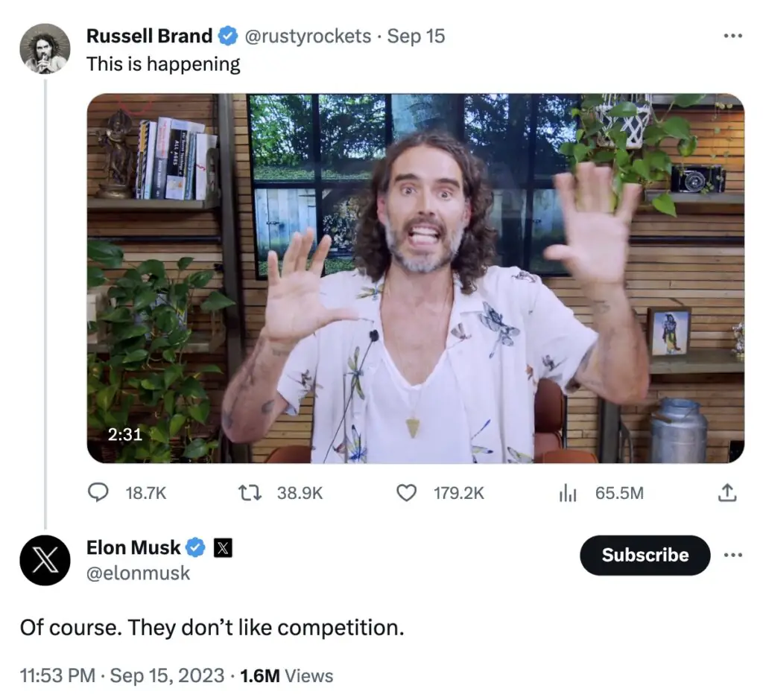Open Russell Brand's profile avatar

pyautogui.click(x=45, y=48)
